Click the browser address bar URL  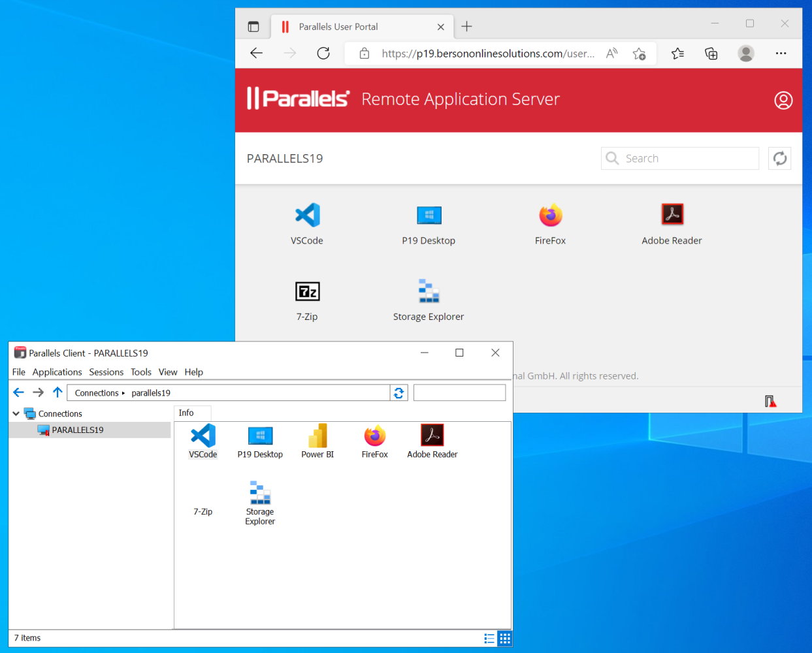pyautogui.click(x=488, y=54)
